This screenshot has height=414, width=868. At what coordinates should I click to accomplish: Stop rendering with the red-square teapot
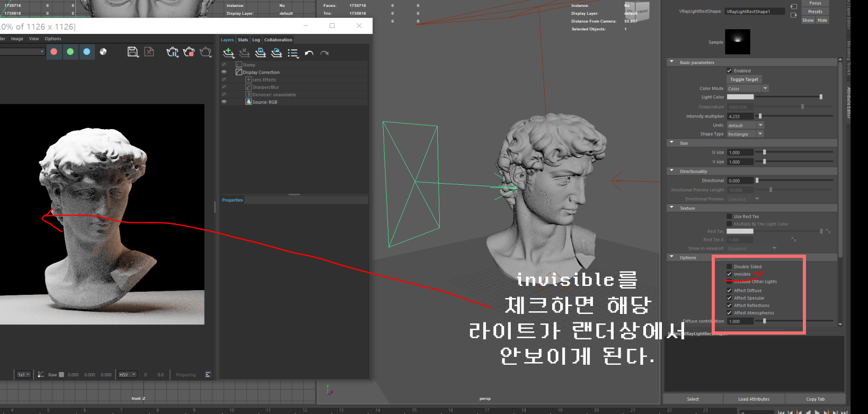189,52
